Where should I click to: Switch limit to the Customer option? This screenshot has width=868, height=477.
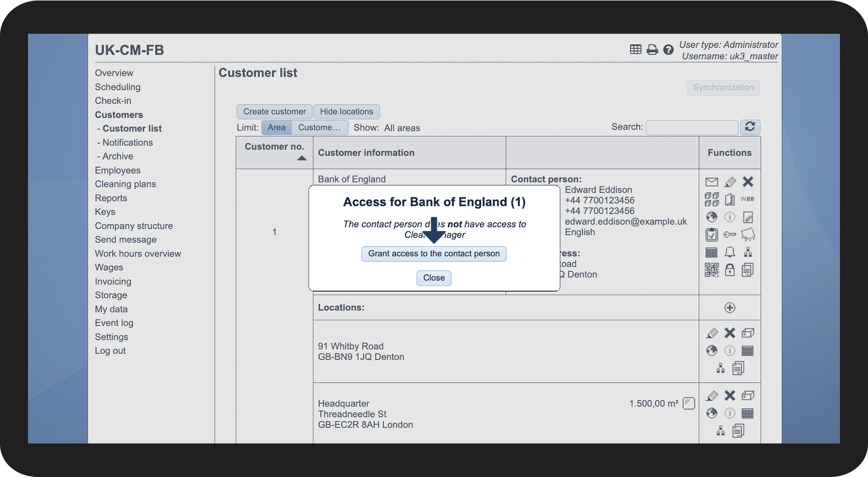point(319,127)
